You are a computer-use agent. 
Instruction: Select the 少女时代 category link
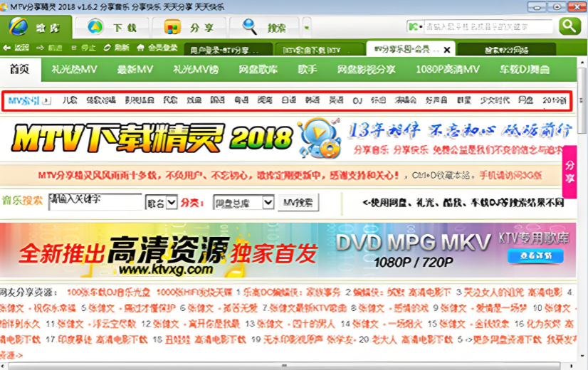[x=495, y=100]
